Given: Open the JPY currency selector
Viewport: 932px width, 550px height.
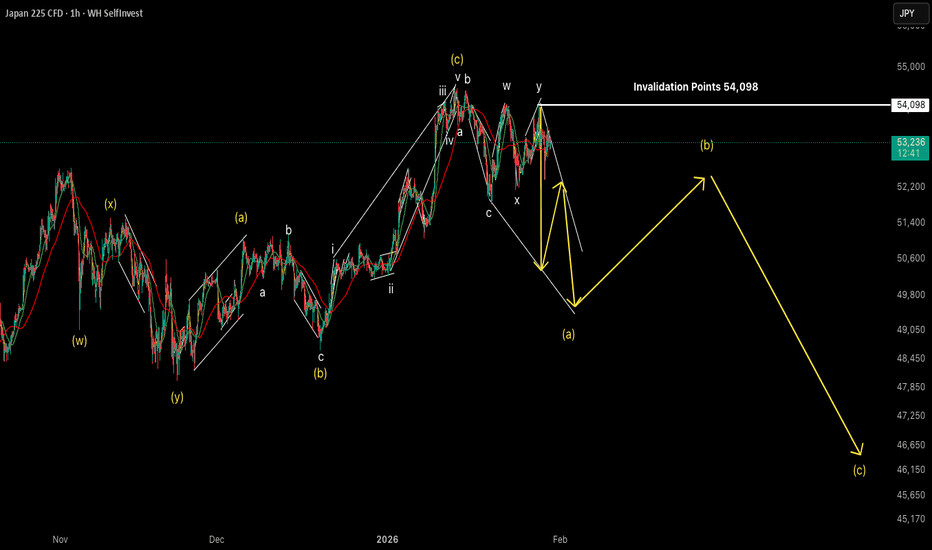Looking at the screenshot, I should (x=904, y=14).
